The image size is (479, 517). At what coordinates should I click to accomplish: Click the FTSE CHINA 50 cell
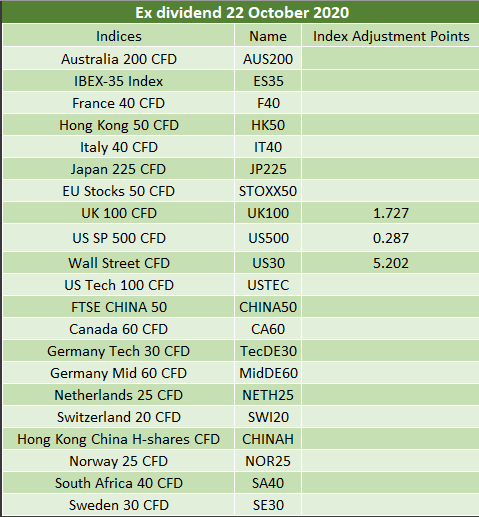(x=119, y=307)
